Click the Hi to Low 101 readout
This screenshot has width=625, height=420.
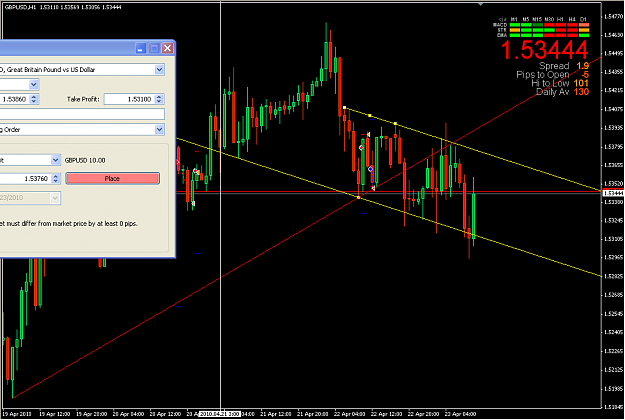560,83
